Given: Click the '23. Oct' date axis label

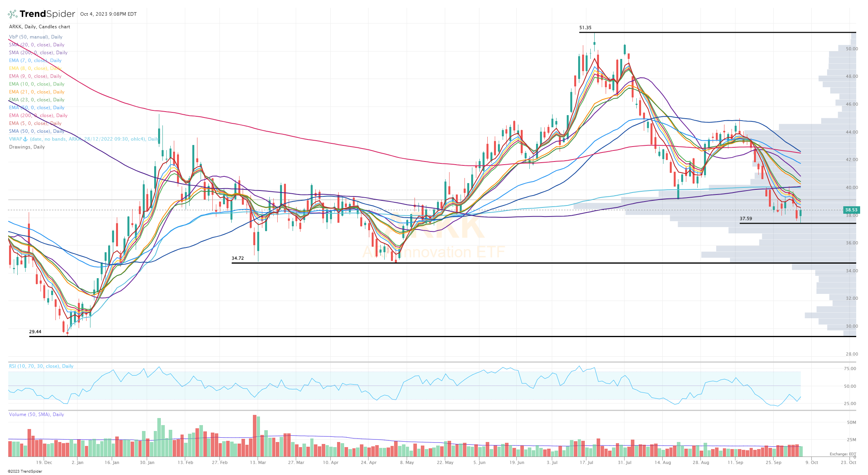Looking at the screenshot, I should pyautogui.click(x=849, y=463).
